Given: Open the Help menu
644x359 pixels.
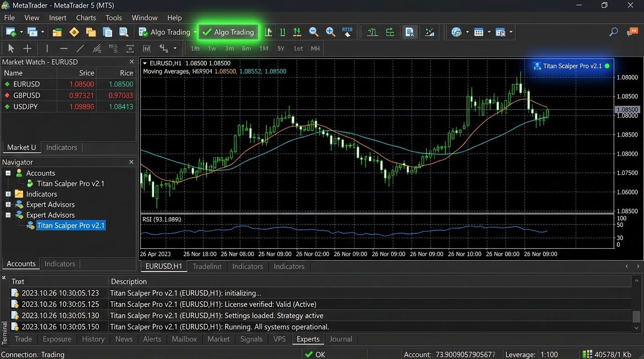Looking at the screenshot, I should (x=175, y=18).
